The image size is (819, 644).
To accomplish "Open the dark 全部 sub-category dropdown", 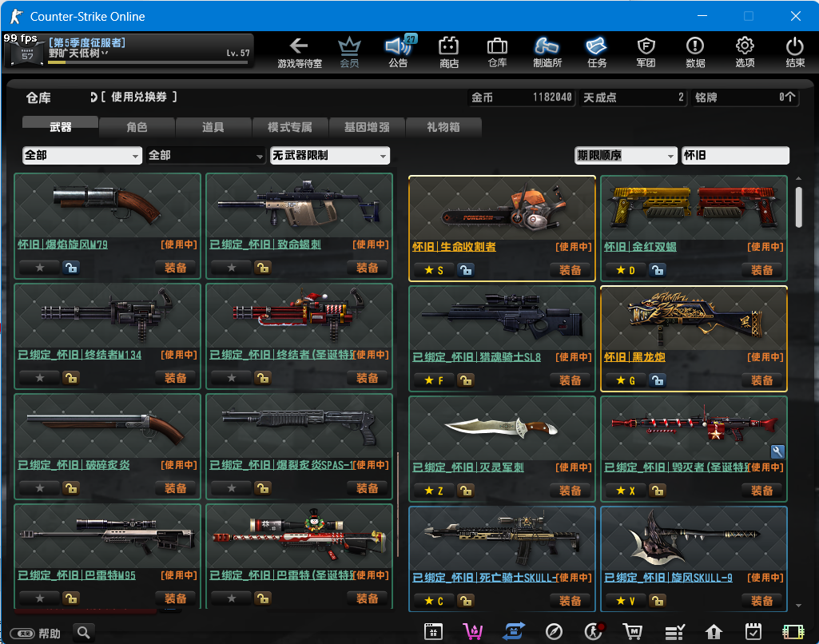I will pyautogui.click(x=206, y=155).
